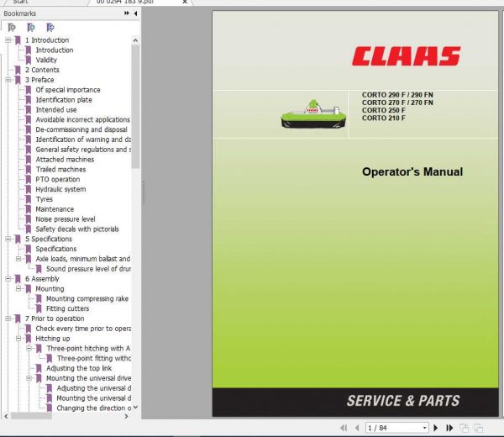The width and height of the screenshot is (504, 437).
Task: Open the Hydraulic system bookmark
Action: click(60, 189)
